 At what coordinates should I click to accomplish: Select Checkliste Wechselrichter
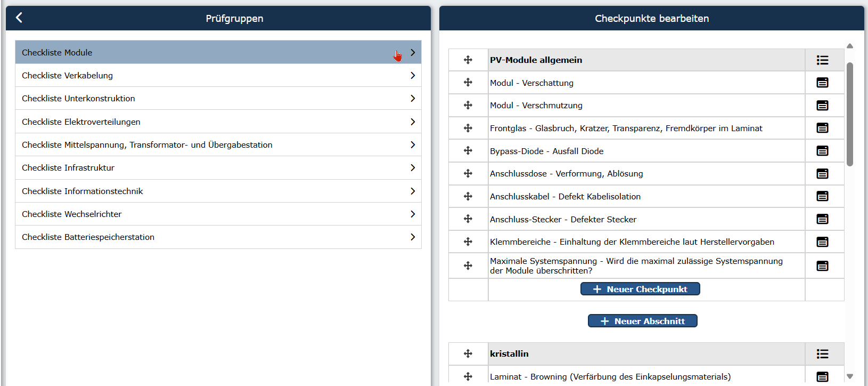pyautogui.click(x=218, y=214)
